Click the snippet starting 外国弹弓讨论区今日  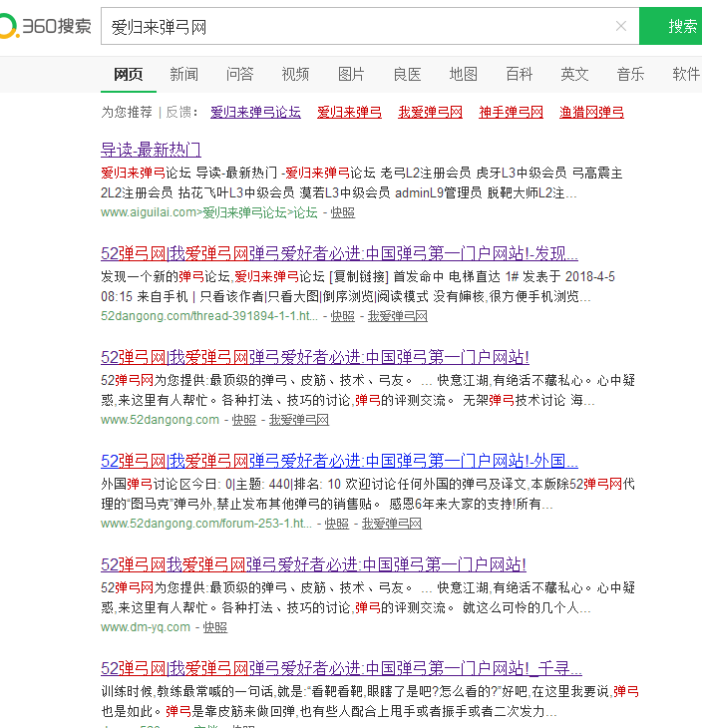pos(368,494)
